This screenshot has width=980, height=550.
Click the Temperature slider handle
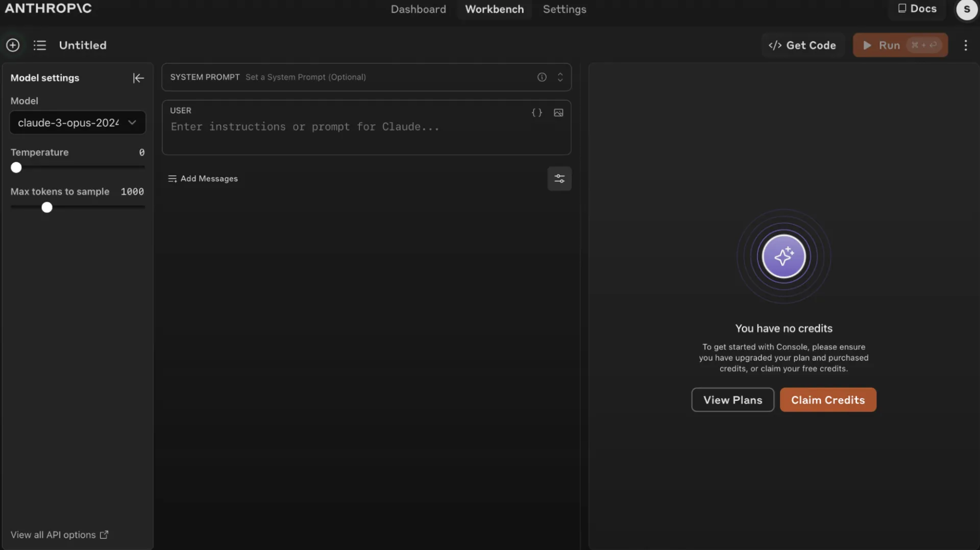(x=16, y=168)
